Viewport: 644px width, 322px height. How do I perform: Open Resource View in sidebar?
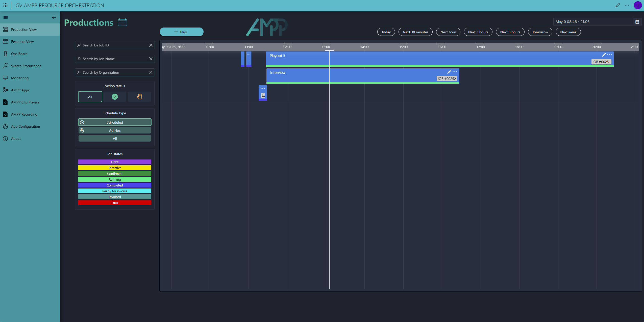[30, 42]
